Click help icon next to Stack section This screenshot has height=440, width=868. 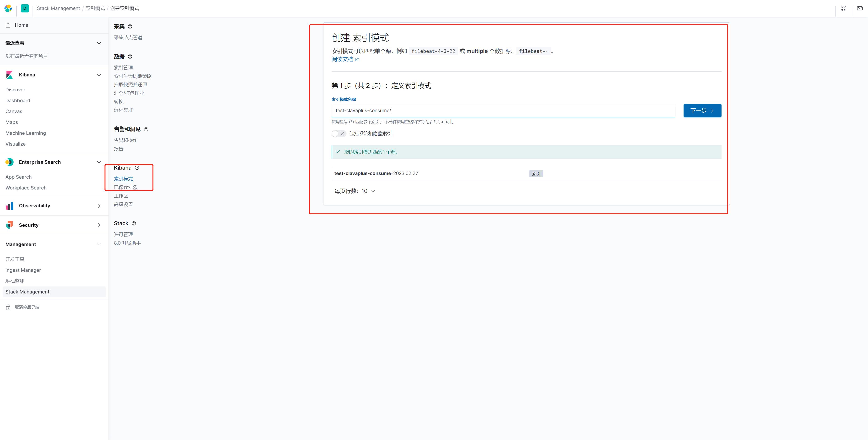(134, 224)
